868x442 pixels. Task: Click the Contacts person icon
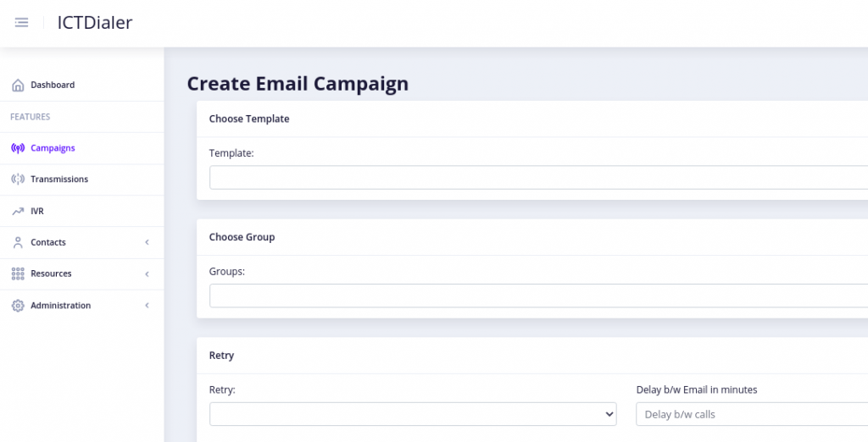tap(18, 242)
